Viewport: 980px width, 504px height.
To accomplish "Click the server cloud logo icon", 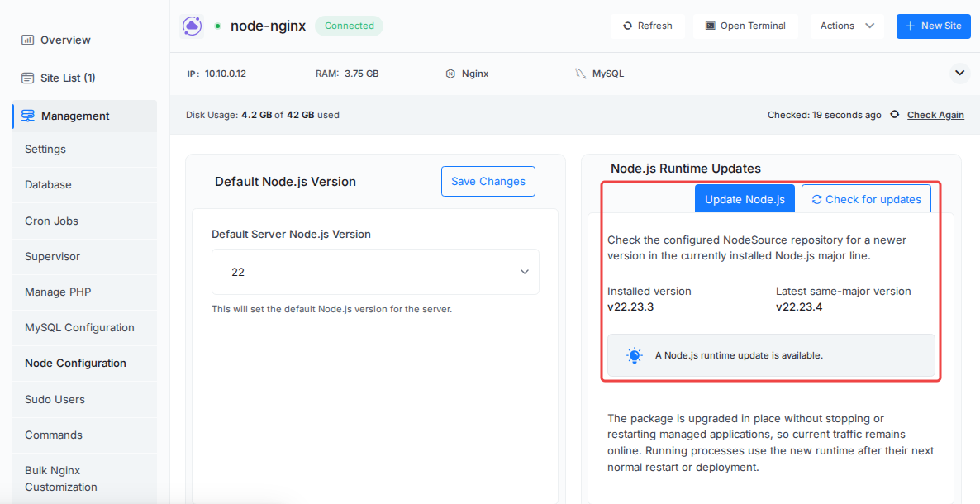I will coord(191,26).
